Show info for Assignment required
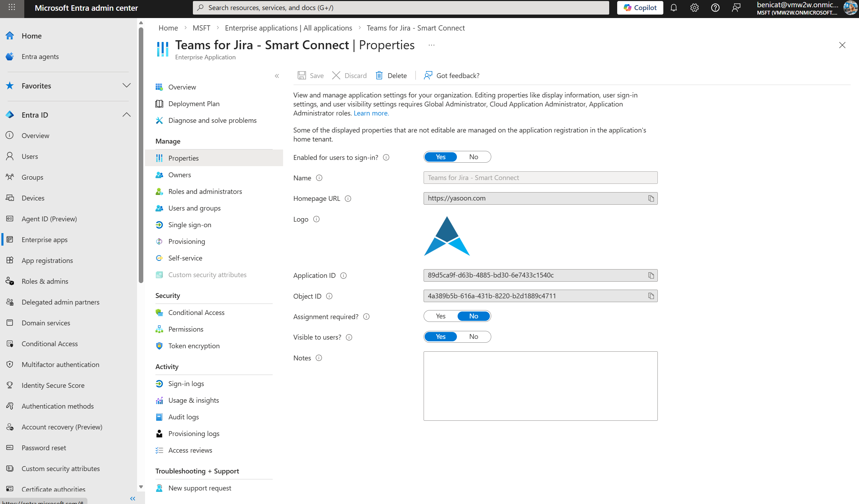Viewport: 859px width, 504px height. (x=366, y=317)
